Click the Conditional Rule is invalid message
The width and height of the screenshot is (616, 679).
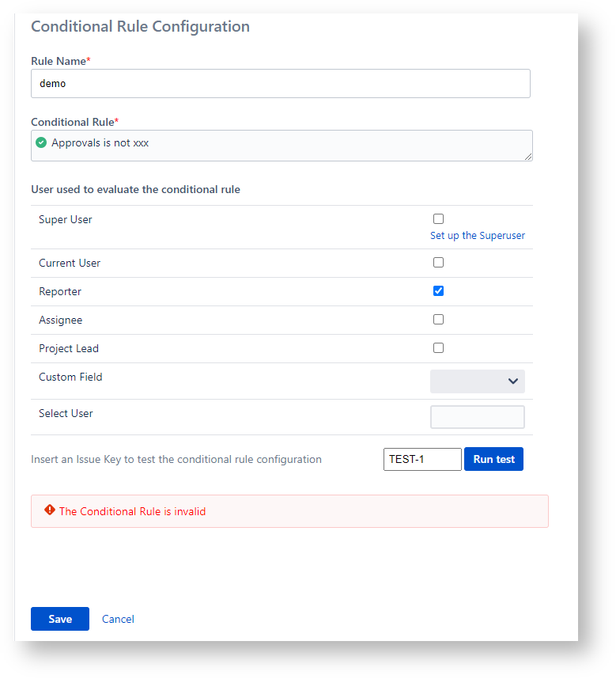(132, 511)
